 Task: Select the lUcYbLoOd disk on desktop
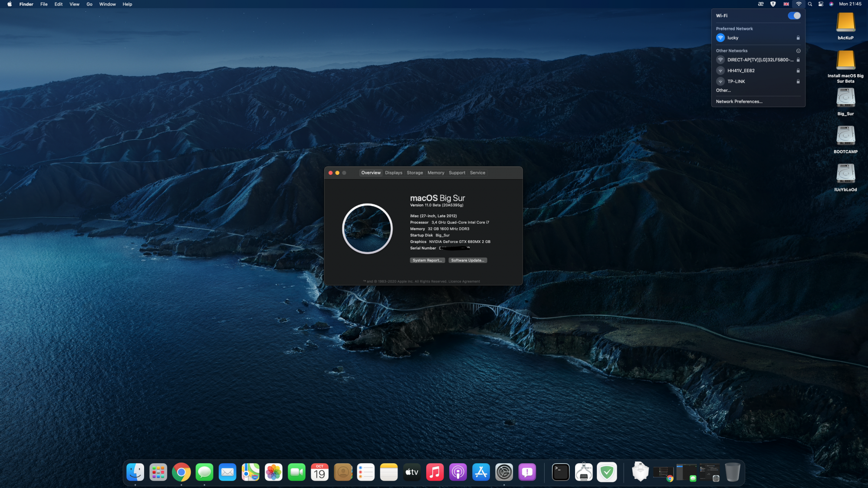(x=845, y=178)
